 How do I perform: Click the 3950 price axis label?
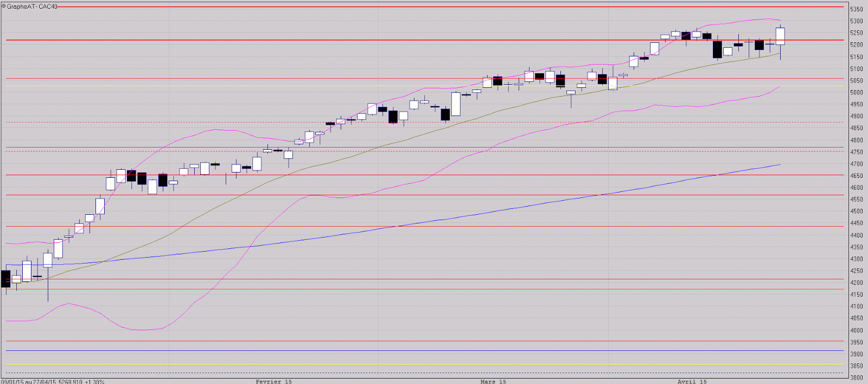[856, 342]
